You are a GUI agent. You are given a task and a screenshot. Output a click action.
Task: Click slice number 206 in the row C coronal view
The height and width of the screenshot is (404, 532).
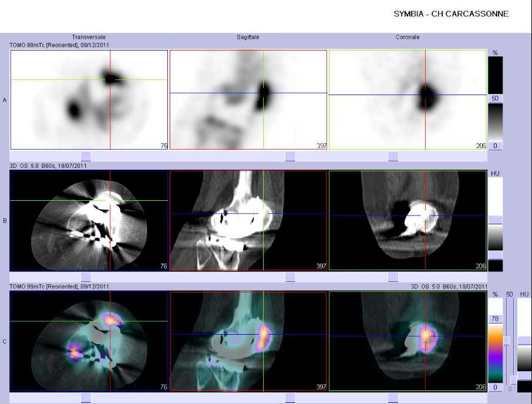coord(481,387)
